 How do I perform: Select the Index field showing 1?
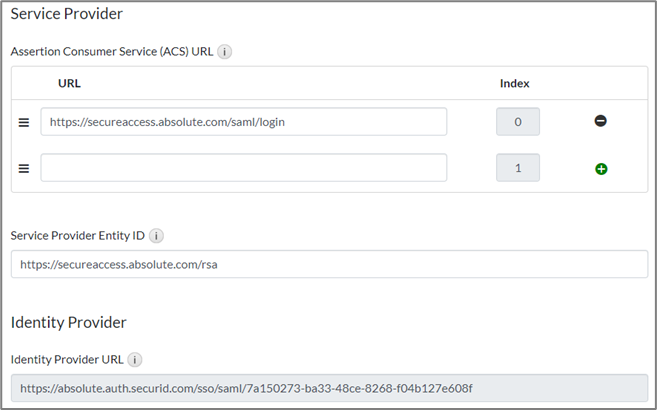[x=518, y=168]
